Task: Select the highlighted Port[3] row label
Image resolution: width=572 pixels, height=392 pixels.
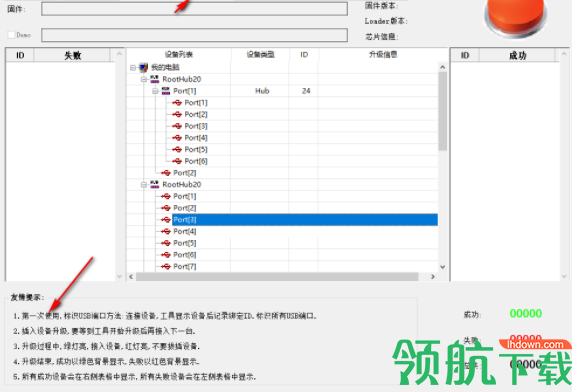Action: tap(185, 220)
